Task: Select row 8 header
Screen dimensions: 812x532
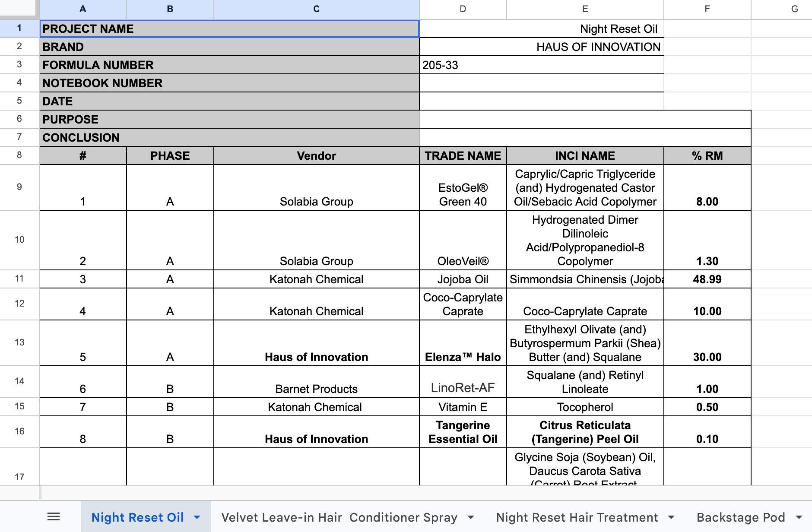Action: (19, 155)
